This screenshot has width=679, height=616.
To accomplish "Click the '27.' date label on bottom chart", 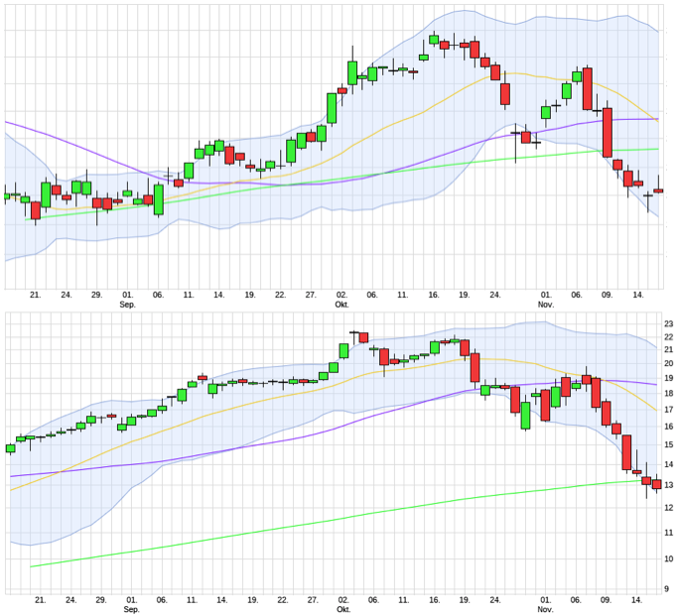I will (313, 600).
